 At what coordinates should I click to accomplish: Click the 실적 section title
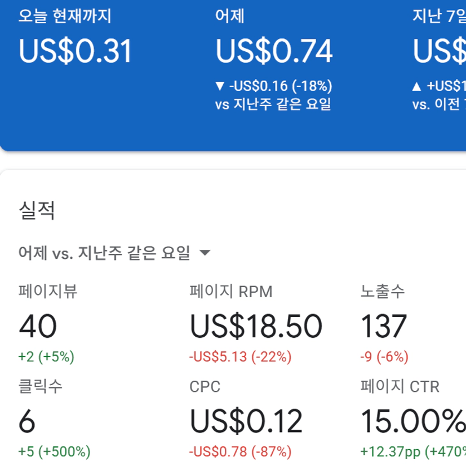click(x=37, y=211)
